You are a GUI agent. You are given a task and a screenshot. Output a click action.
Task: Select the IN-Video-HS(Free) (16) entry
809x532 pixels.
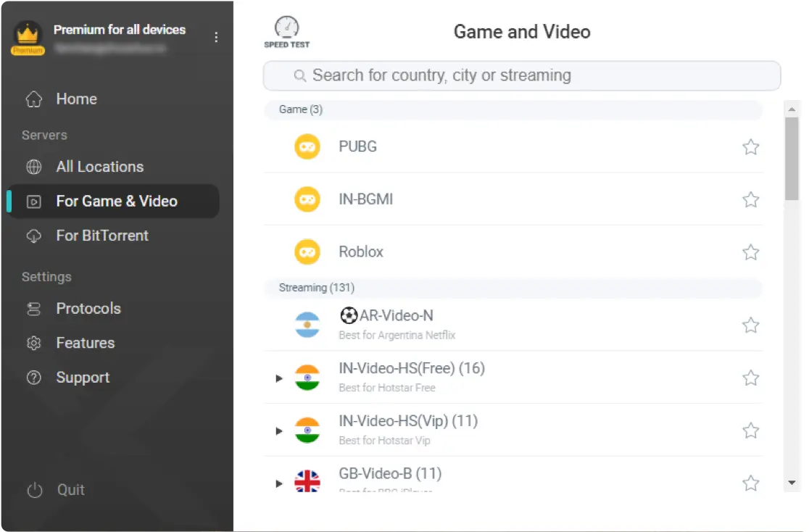[x=513, y=378]
